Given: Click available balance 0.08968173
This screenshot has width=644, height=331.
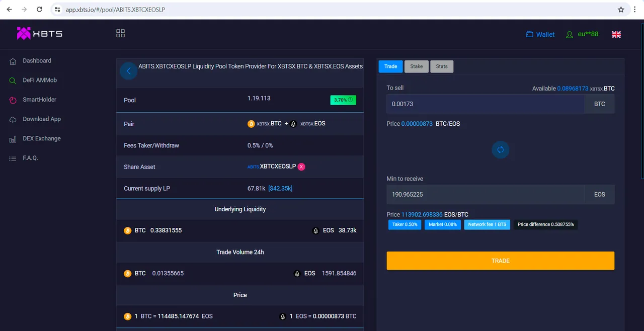Looking at the screenshot, I should tap(573, 89).
